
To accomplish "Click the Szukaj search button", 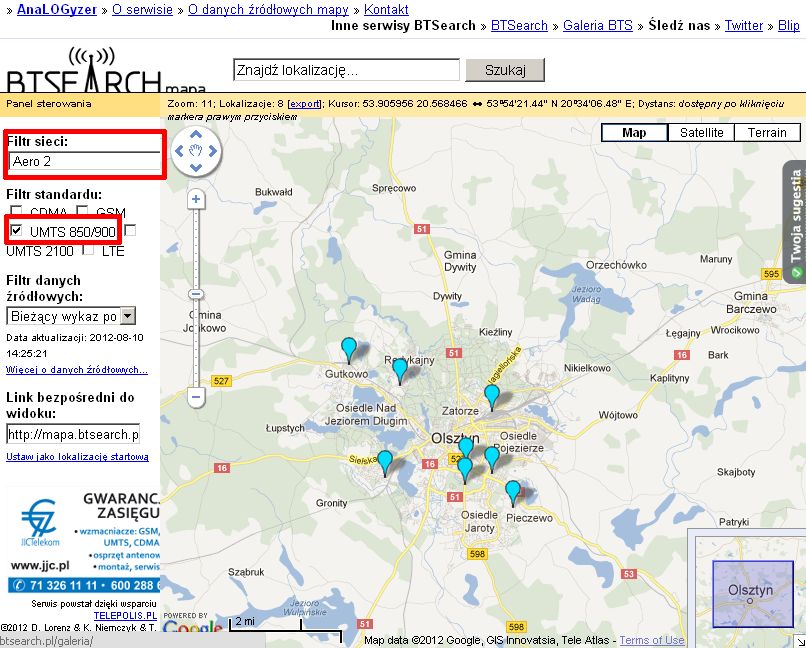I will coord(505,70).
